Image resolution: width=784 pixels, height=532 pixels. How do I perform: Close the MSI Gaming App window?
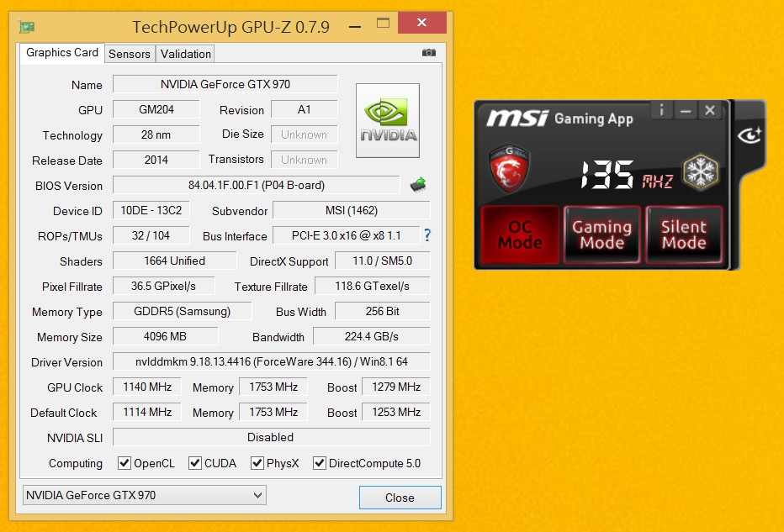(x=709, y=110)
